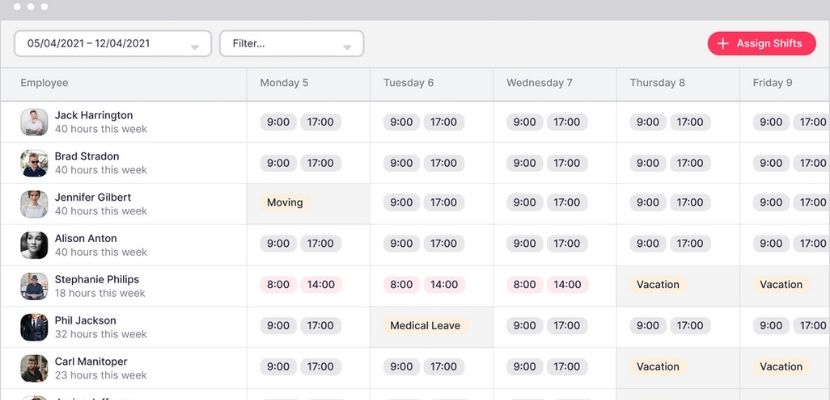Click the Assign Shifts button
Viewport: 830px width, 400px height.
tap(762, 43)
